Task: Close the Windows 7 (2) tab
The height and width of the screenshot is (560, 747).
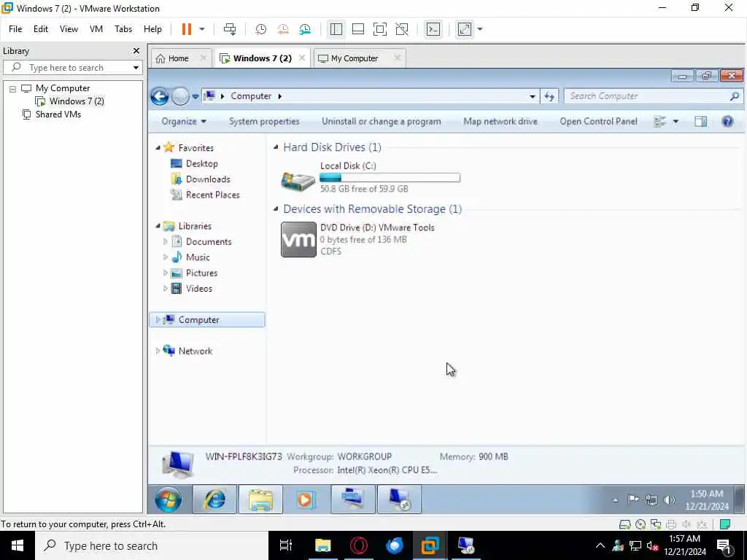Action: [301, 58]
